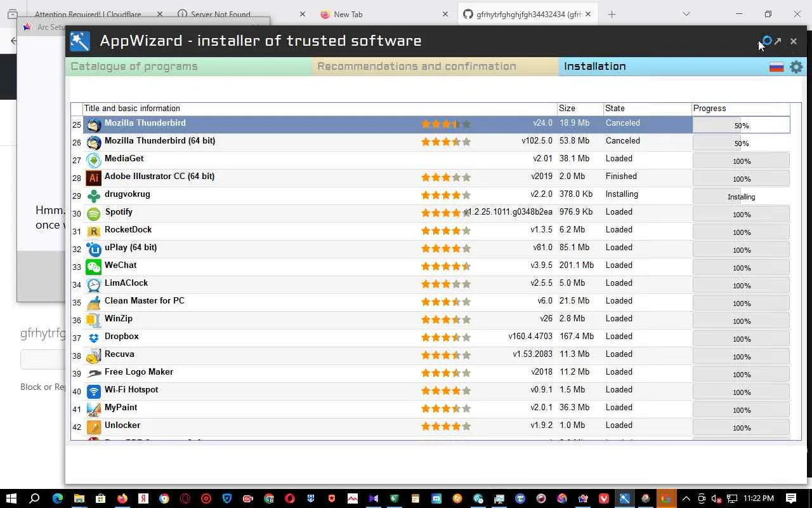Image resolution: width=812 pixels, height=508 pixels.
Task: Launch Microsoft Edge from the taskbar
Action: [58, 498]
